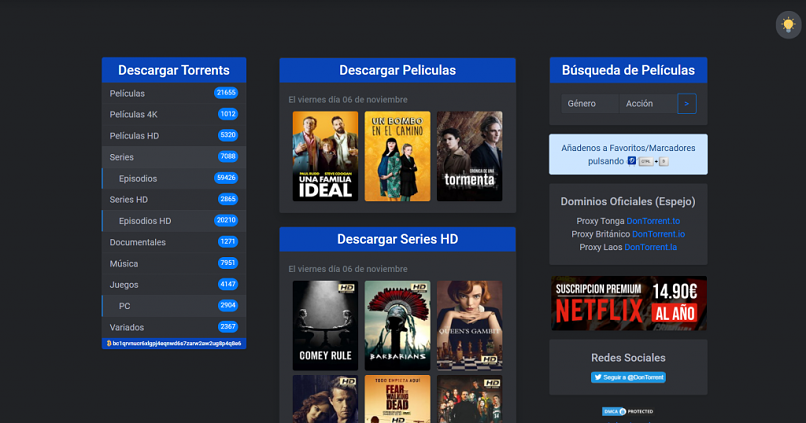806x423 pixels.
Task: Click the Descargar Torrents header
Action: point(174,70)
